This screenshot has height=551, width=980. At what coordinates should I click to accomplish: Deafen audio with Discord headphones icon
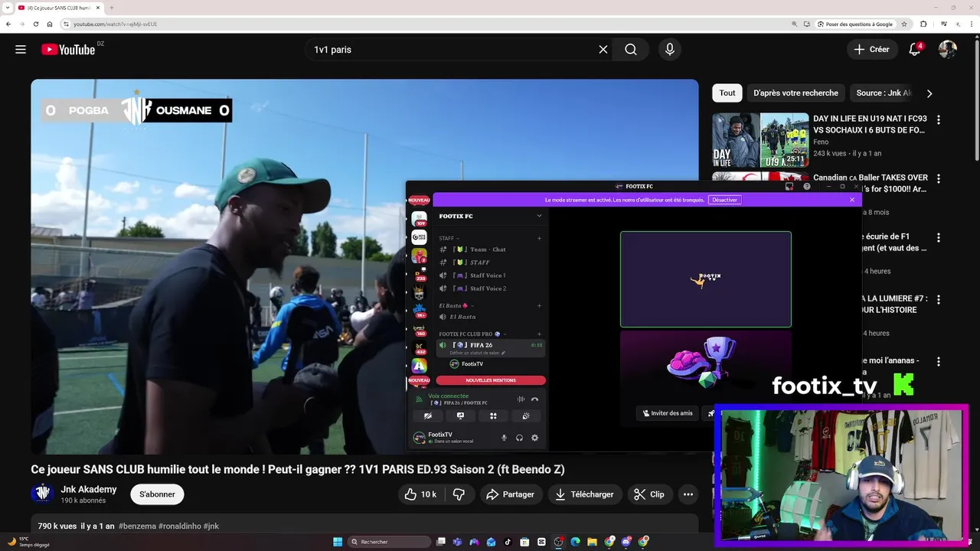click(519, 438)
